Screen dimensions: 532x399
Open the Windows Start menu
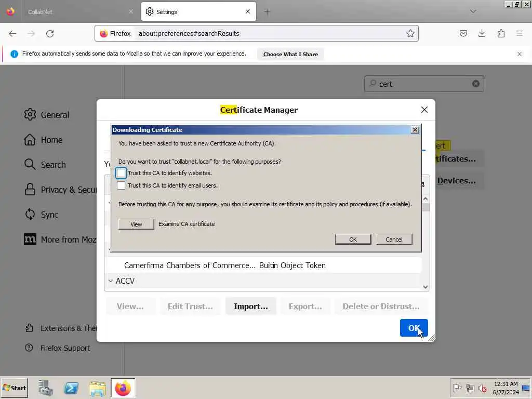coord(14,388)
